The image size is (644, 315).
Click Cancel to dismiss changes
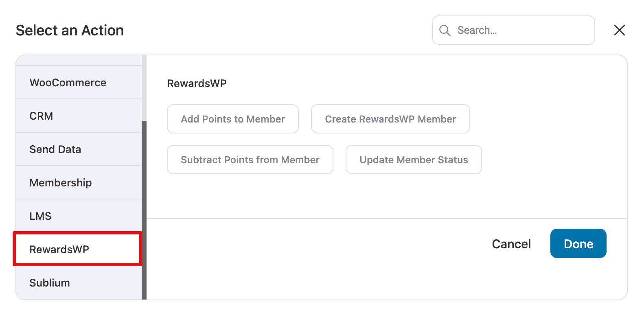[x=511, y=243]
